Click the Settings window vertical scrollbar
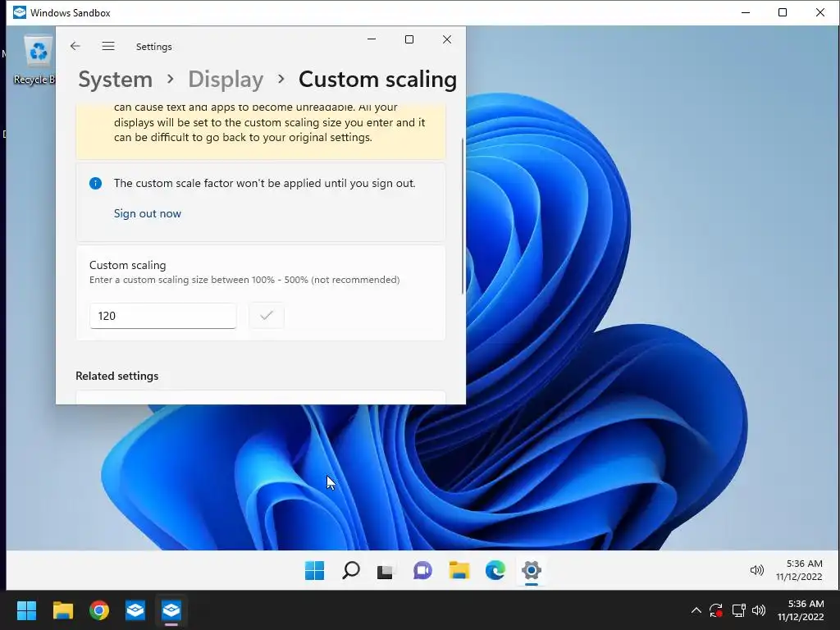840x630 pixels. [x=463, y=216]
